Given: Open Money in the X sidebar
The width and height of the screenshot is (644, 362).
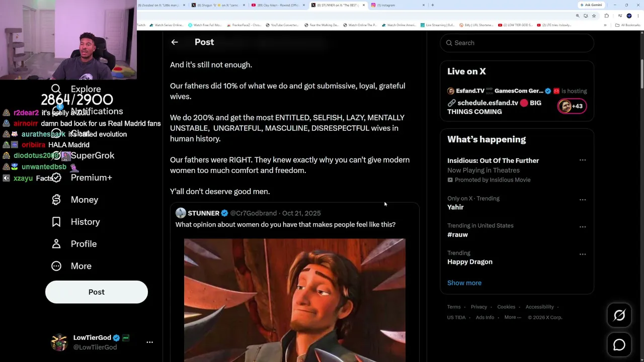Looking at the screenshot, I should click(74, 200).
